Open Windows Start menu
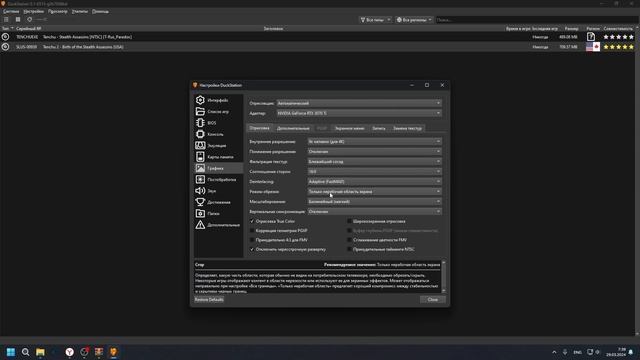 [x=11, y=352]
